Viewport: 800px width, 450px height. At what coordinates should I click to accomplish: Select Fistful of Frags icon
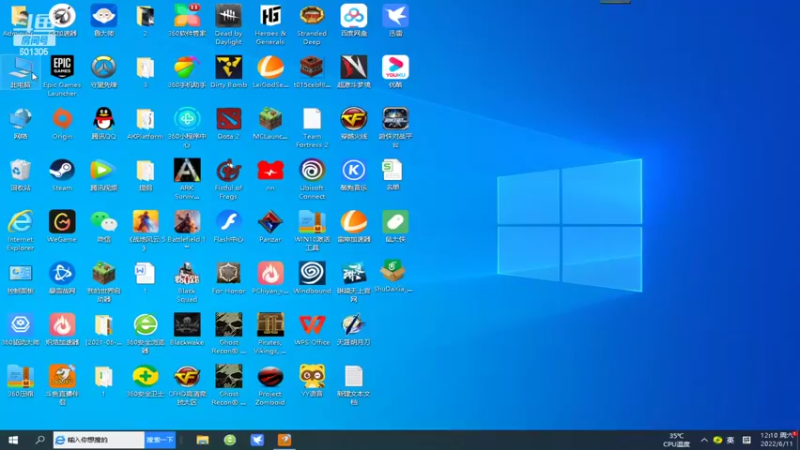(x=229, y=170)
